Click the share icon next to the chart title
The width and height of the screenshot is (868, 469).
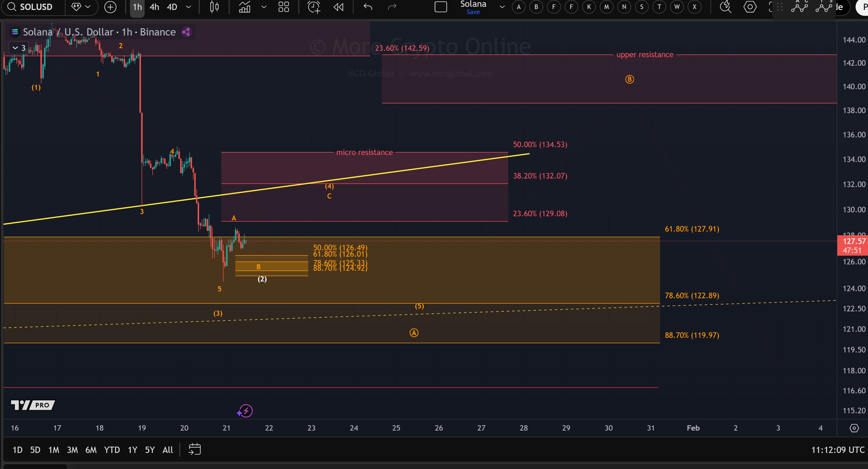pyautogui.click(x=186, y=32)
